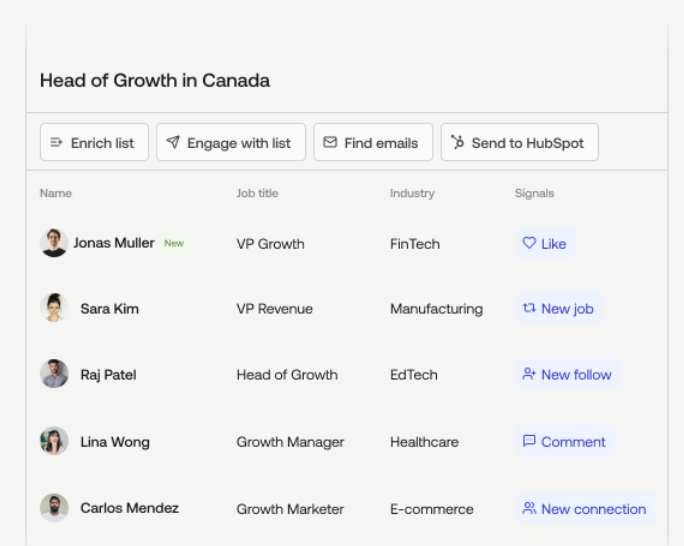The height and width of the screenshot is (546, 684).
Task: Sort by Job title column header
Action: coord(257,193)
